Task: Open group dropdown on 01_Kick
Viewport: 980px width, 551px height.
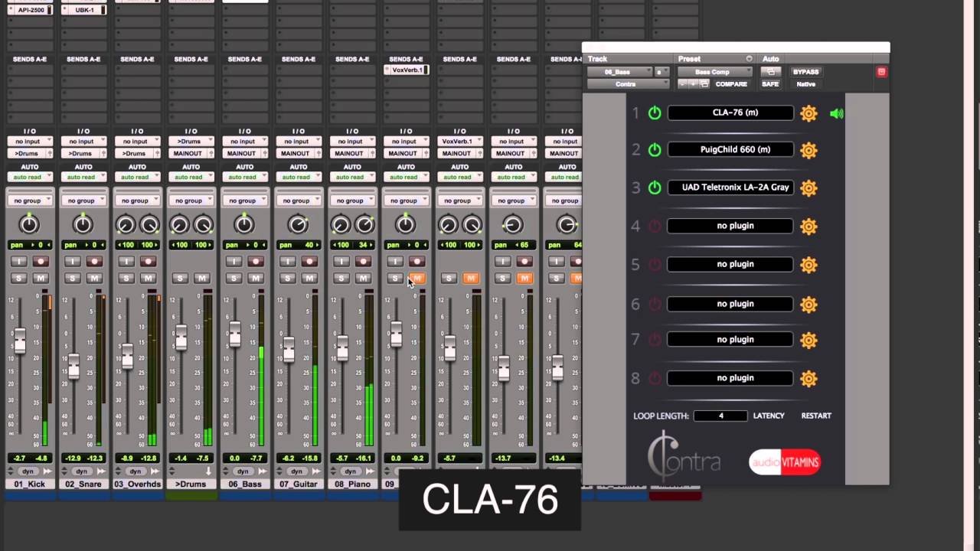Action: point(30,201)
